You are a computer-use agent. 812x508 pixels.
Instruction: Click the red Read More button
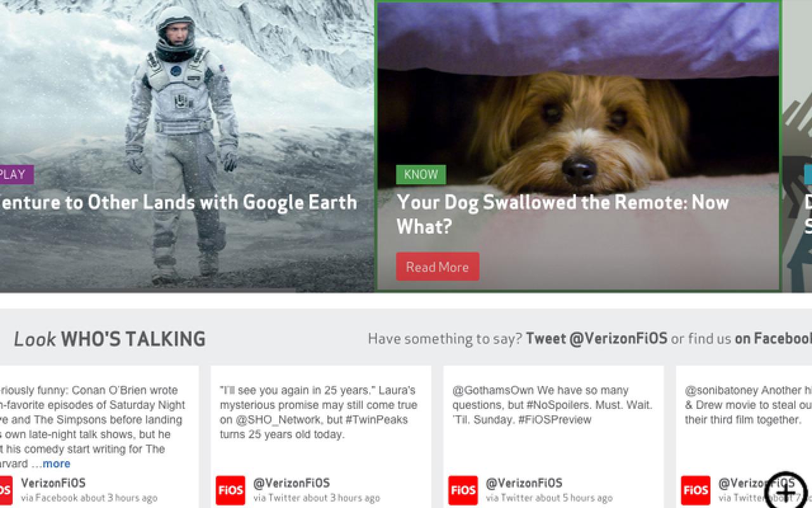click(438, 267)
